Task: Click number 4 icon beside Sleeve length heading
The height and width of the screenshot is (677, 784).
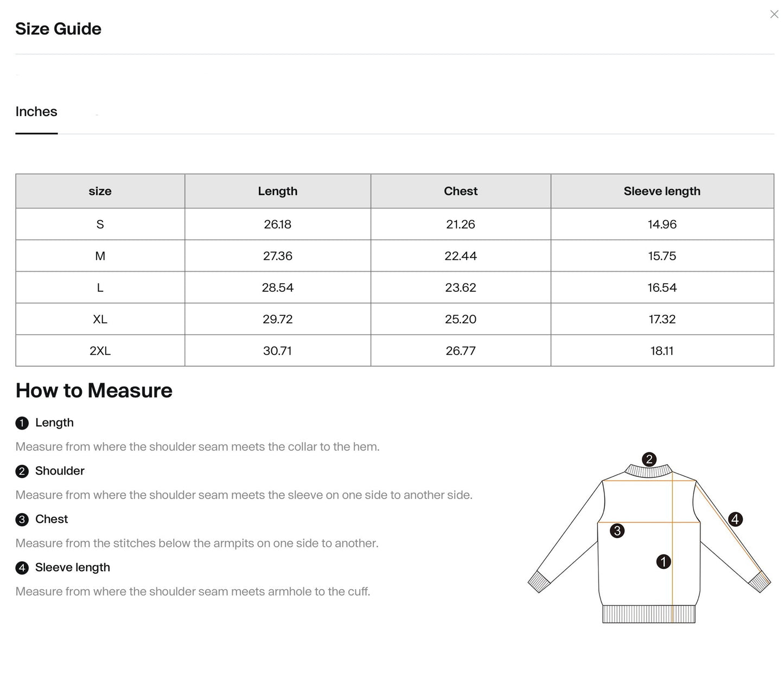Action: pyautogui.click(x=22, y=568)
